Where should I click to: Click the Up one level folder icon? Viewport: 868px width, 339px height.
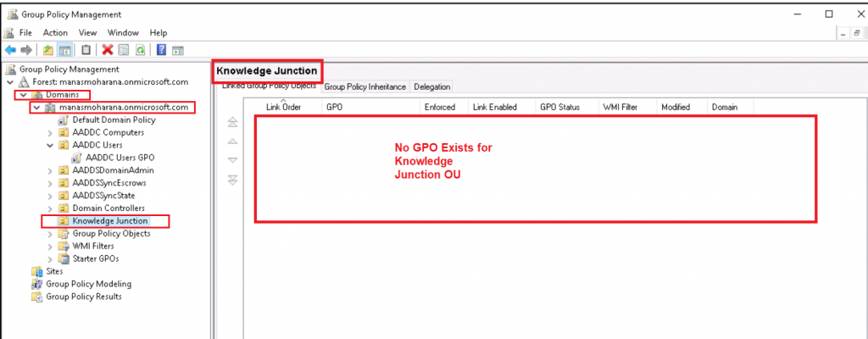(x=47, y=50)
